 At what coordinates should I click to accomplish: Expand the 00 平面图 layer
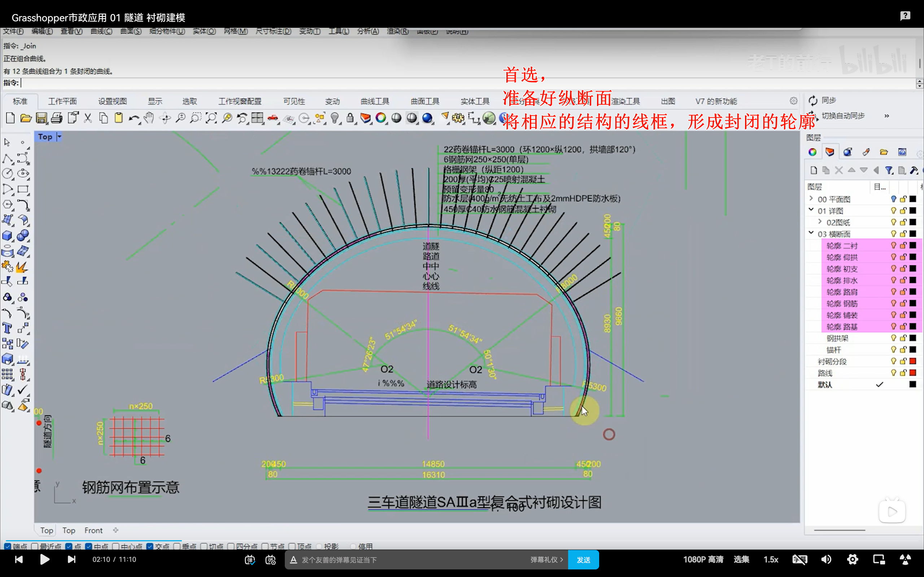(811, 199)
